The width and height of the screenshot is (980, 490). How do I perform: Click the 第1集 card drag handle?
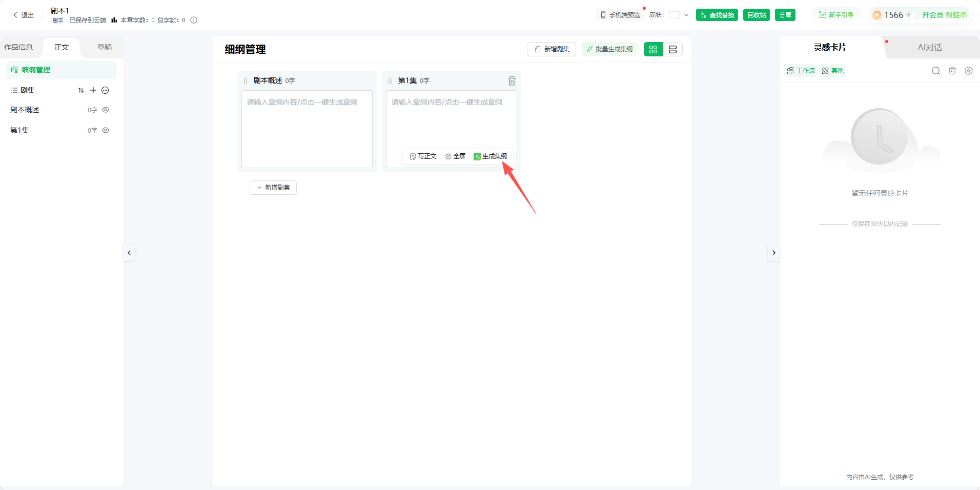pos(390,81)
